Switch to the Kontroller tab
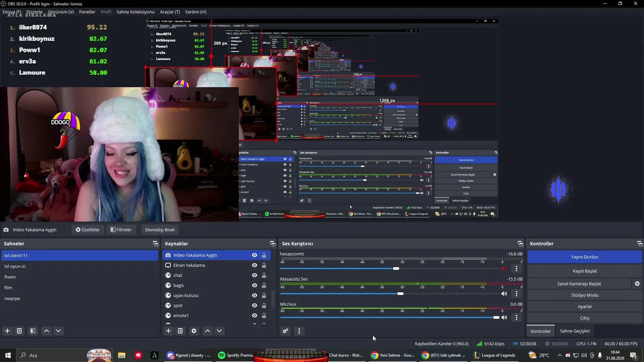Image resolution: width=644 pixels, height=362 pixels. tap(540, 331)
